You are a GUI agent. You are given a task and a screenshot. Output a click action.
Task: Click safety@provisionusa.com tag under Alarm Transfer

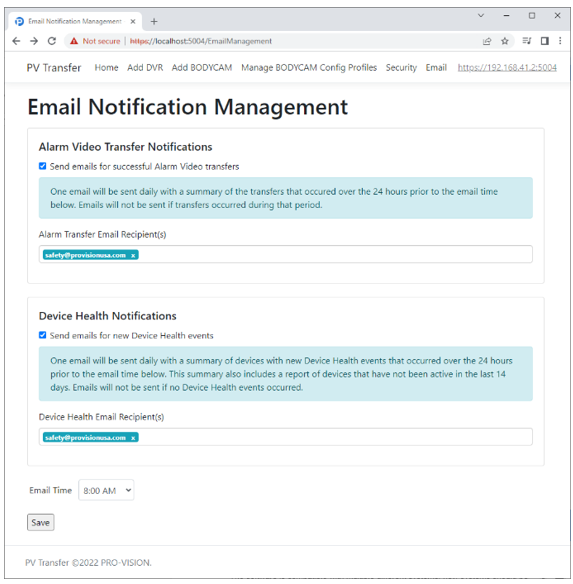pos(91,255)
